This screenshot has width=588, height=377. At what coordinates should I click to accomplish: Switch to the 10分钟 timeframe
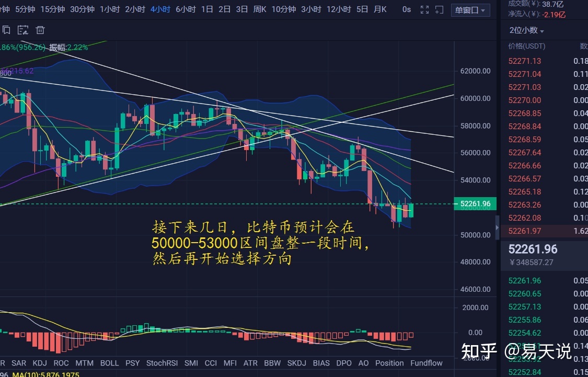[x=284, y=9]
